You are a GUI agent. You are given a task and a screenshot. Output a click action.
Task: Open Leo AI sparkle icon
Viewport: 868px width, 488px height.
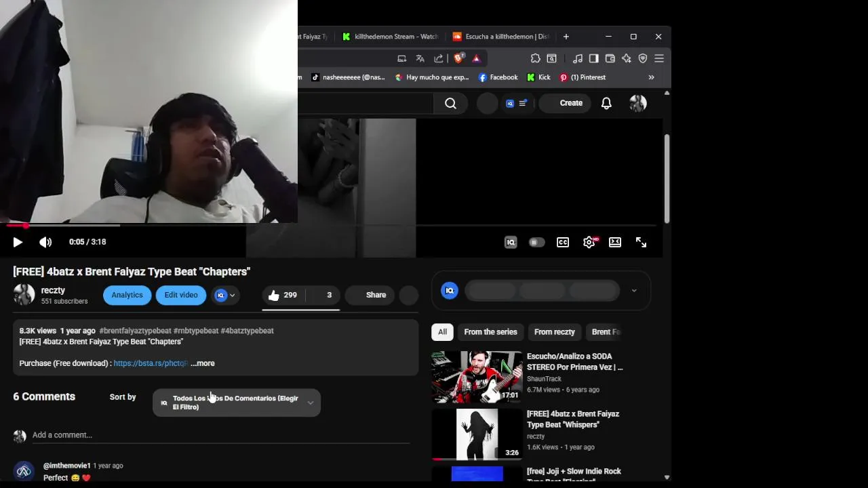tap(627, 58)
